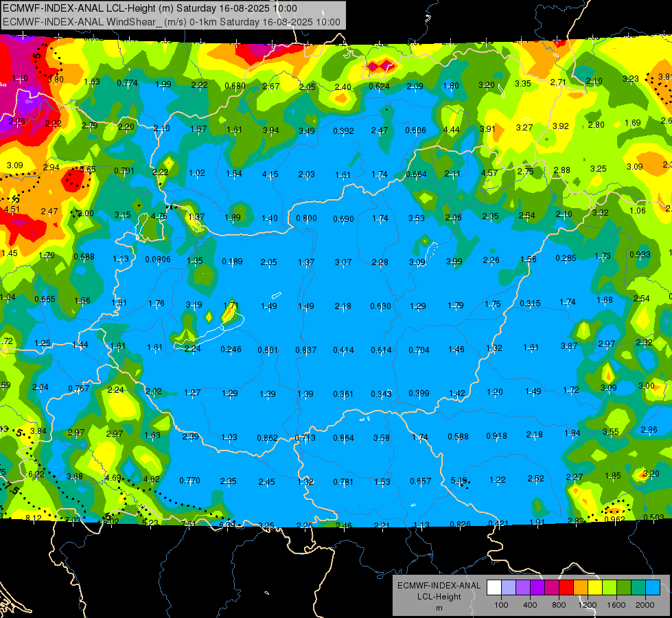Click the yellow legend swatch
Viewport: 672px width, 618px height.
tap(595, 587)
